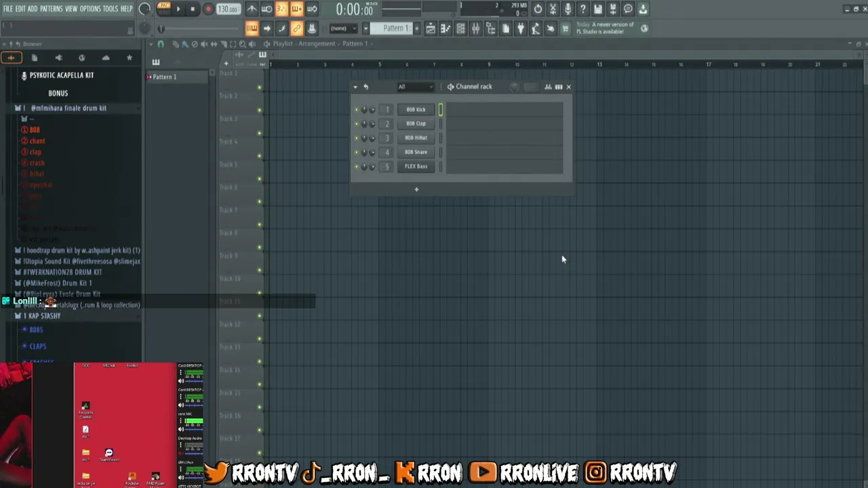Toggle the metronome icon
This screenshot has width=868, height=488.
tap(252, 9)
